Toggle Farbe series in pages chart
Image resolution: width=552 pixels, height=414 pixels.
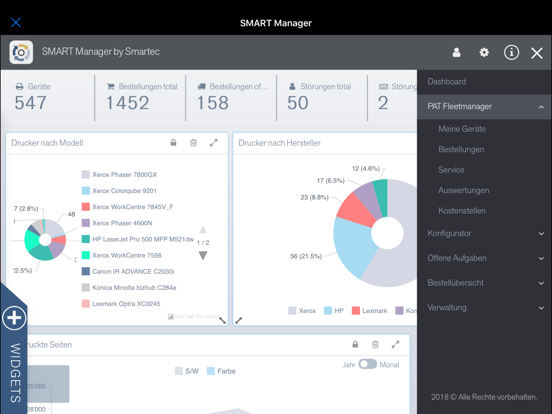click(x=221, y=371)
